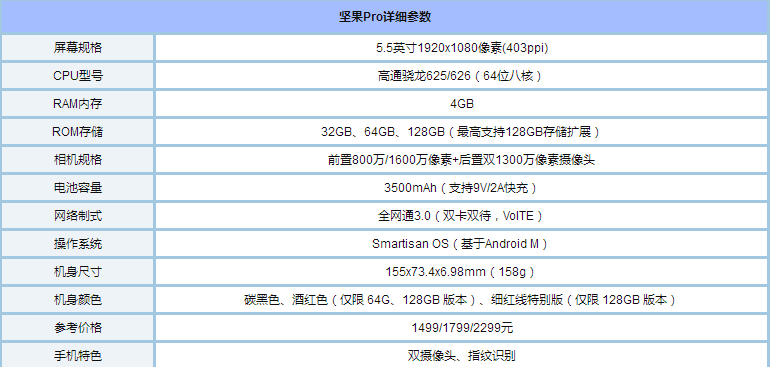This screenshot has height=367, width=770.
Task: Click the 碳黑色、酒红色 color value cell
Action: (462, 300)
